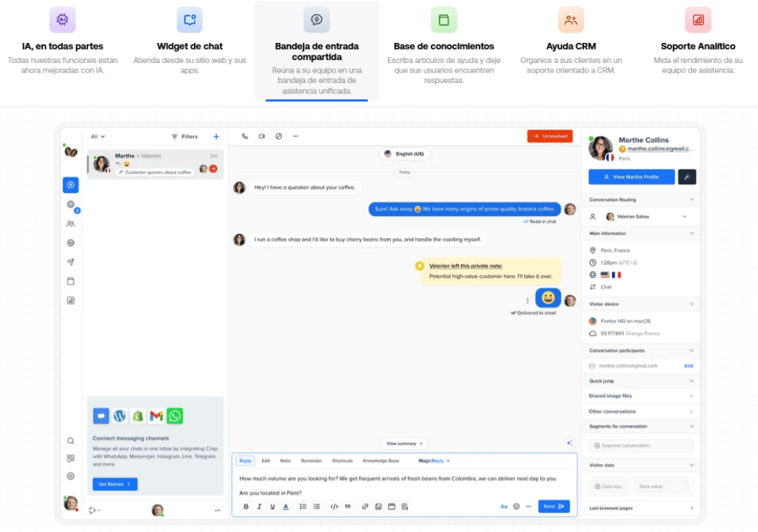Toggle underline formatting in the editor
The height and width of the screenshot is (532, 758).
point(272,506)
